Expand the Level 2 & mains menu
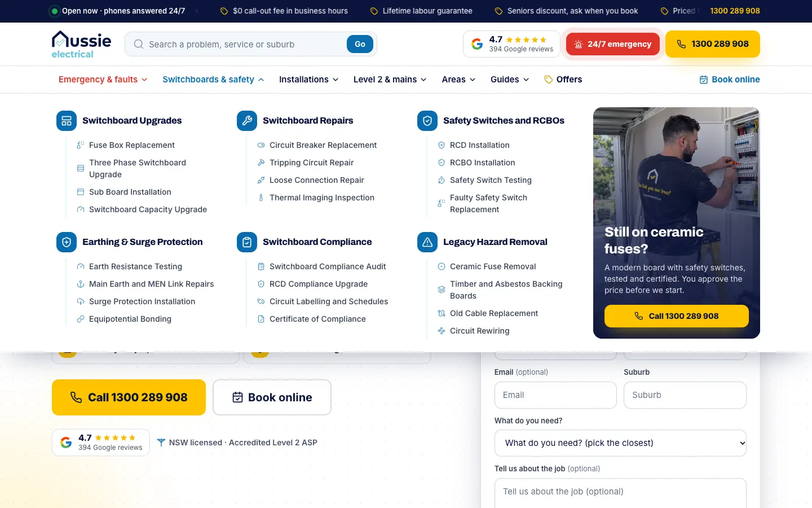Image resolution: width=812 pixels, height=508 pixels. pos(390,80)
